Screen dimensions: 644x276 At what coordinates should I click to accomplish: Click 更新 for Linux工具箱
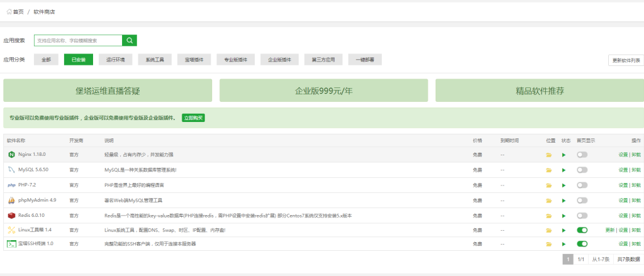tap(610, 230)
